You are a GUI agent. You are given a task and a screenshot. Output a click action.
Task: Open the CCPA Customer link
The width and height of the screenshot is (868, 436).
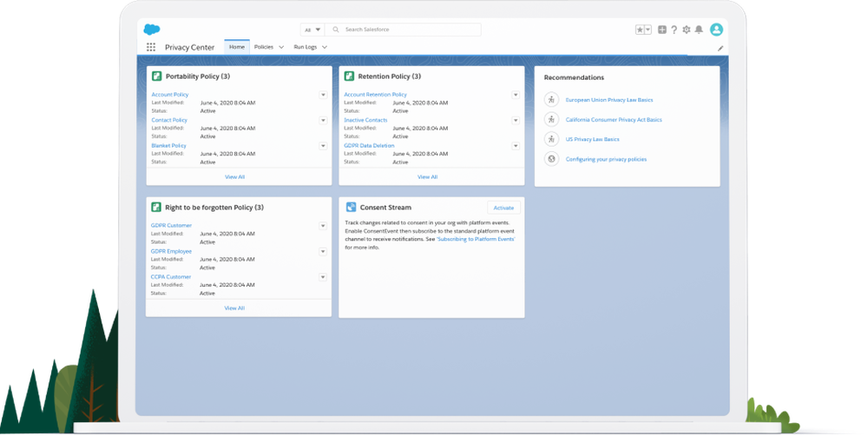[x=171, y=277]
